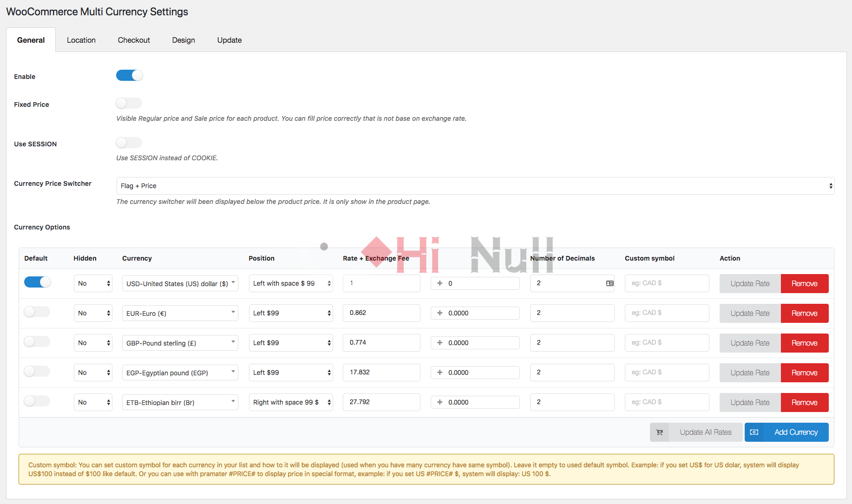The width and height of the screenshot is (852, 504).
Task: Click the plus icon in the EUR exchange fee
Action: [439, 313]
